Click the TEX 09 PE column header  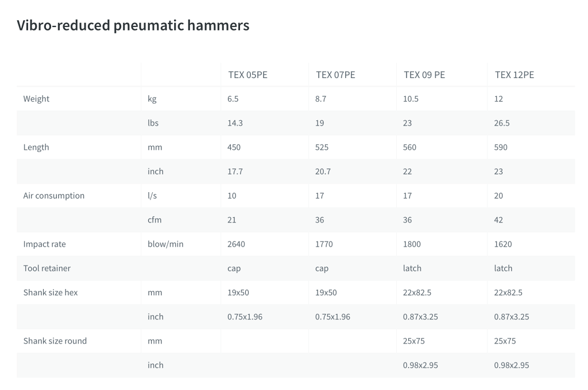pyautogui.click(x=424, y=75)
